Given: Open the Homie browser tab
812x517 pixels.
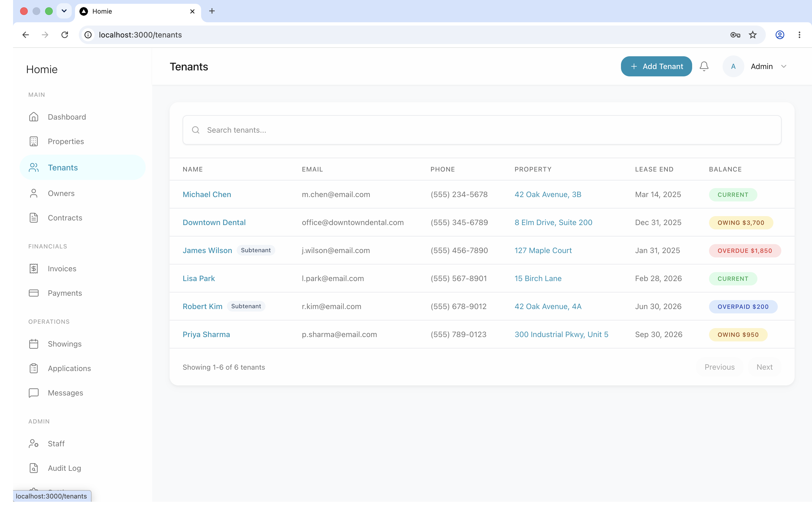Looking at the screenshot, I should (x=138, y=11).
